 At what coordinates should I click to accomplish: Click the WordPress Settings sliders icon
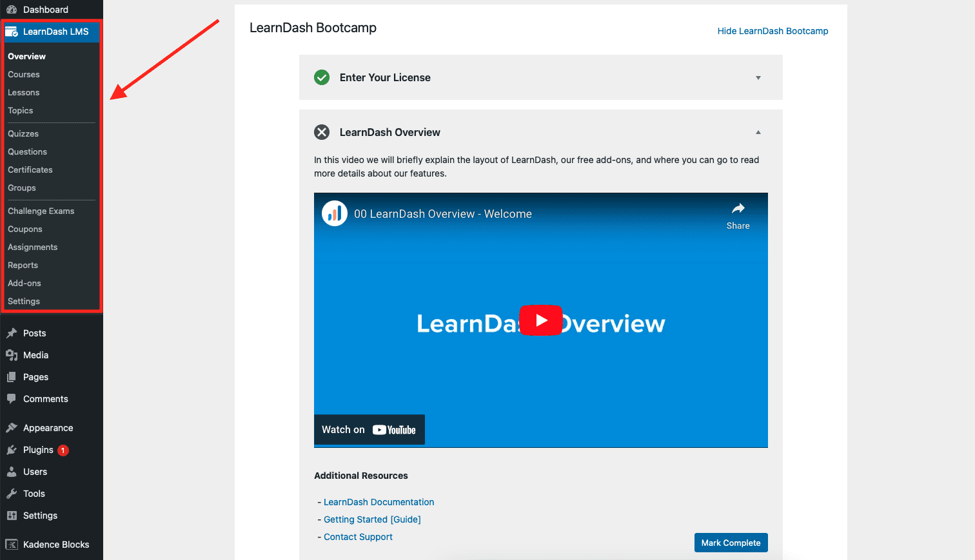click(12, 516)
